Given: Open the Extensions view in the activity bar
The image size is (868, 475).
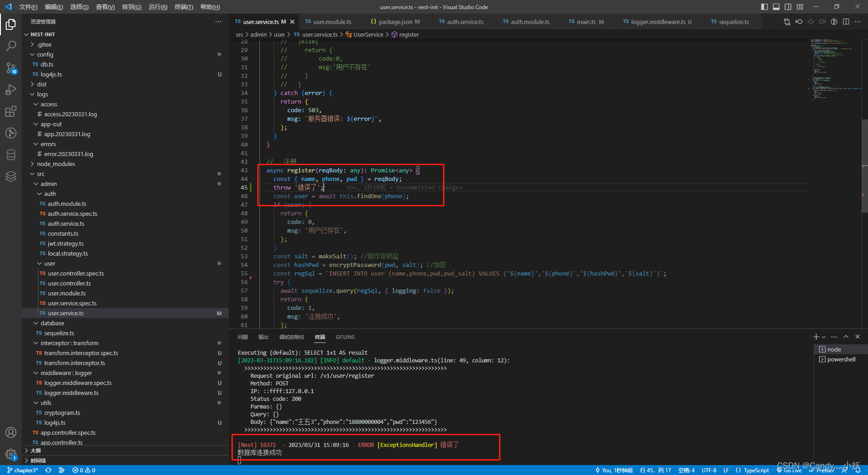Looking at the screenshot, I should coord(11,111).
